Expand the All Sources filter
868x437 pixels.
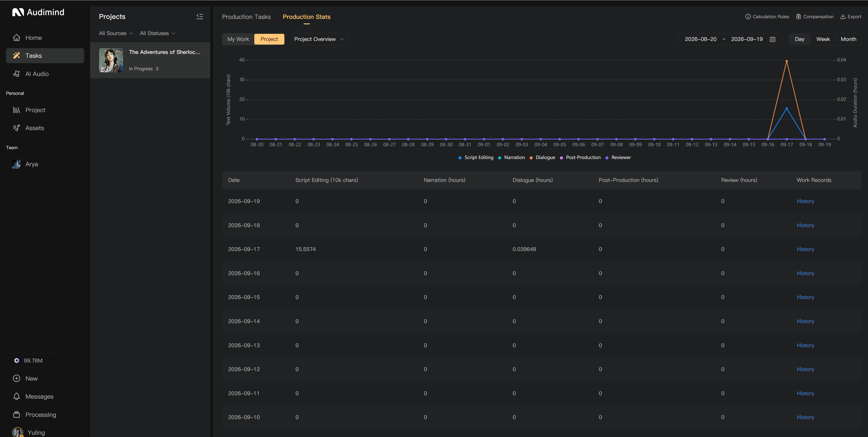coord(116,33)
